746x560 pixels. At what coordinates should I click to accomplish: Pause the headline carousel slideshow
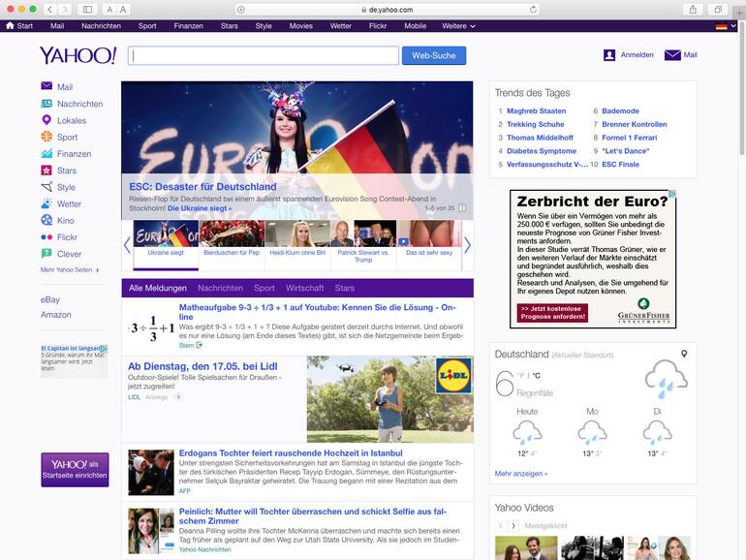coord(462,208)
